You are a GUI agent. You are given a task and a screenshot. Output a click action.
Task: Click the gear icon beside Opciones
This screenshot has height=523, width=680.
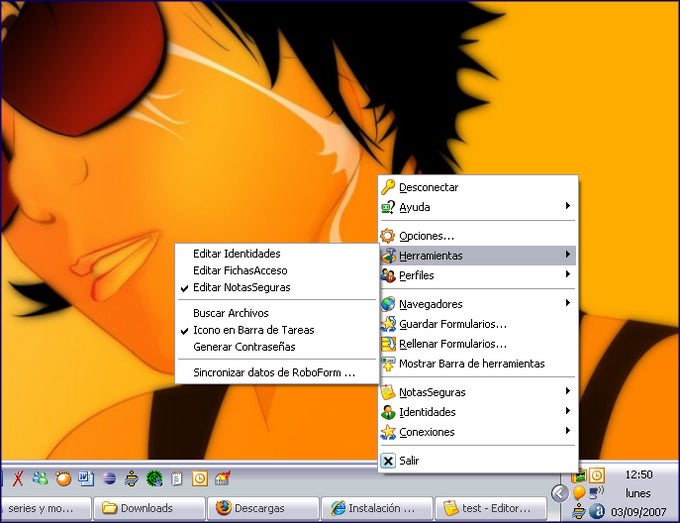coord(388,236)
